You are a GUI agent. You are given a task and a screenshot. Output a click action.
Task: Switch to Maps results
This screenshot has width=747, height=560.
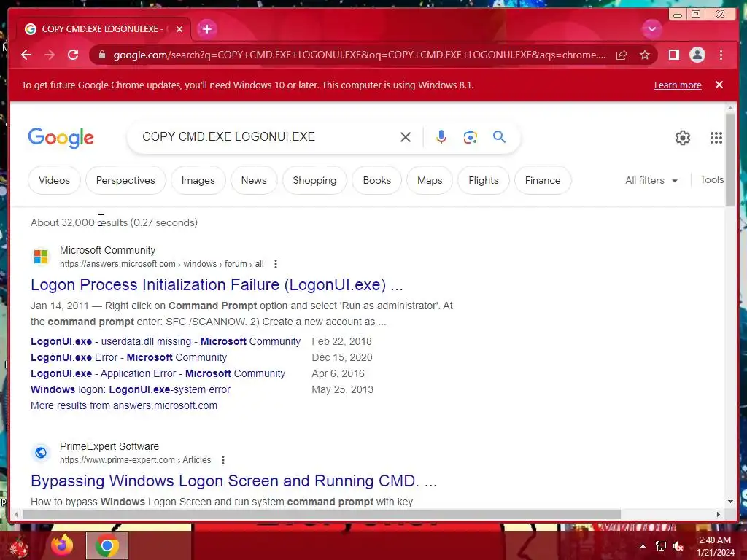tap(430, 181)
